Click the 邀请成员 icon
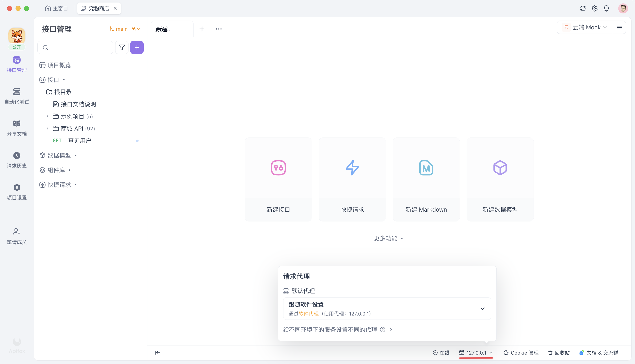Viewport: 635px width, 364px height. [17, 232]
